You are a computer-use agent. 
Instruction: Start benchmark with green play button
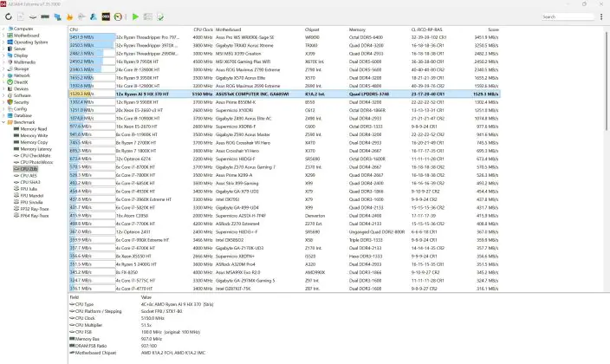[x=135, y=16]
